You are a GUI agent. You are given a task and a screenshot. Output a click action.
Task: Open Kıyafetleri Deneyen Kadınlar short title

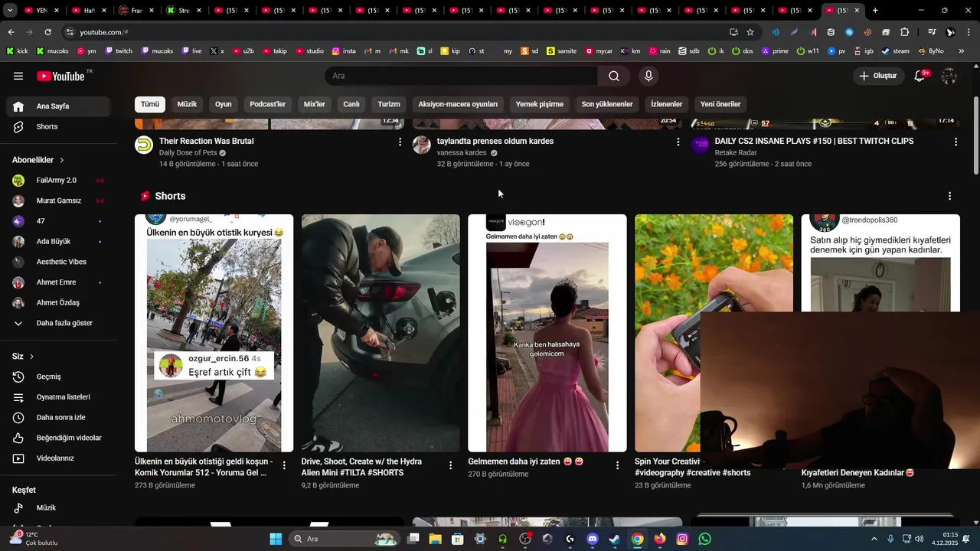point(857,473)
